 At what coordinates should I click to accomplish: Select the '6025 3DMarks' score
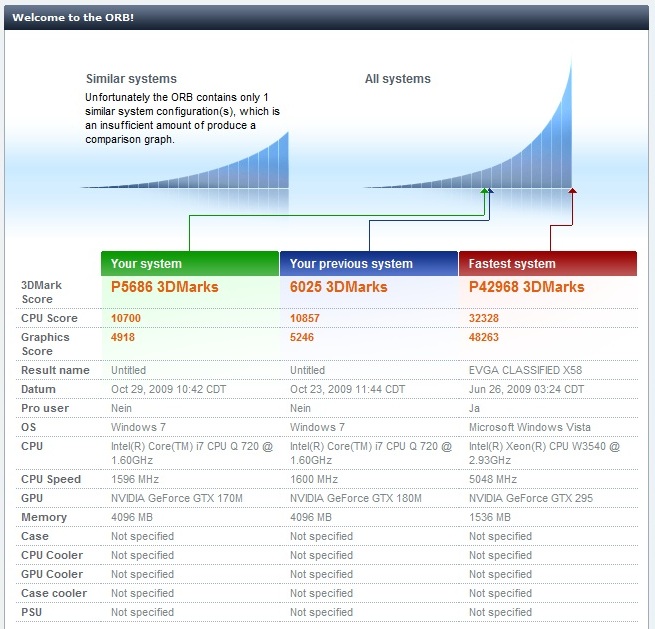338,287
